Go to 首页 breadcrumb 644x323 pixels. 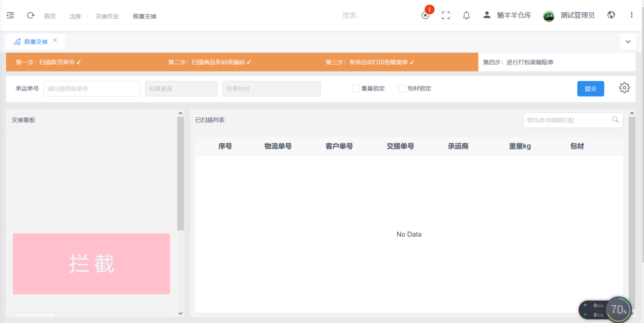click(50, 16)
